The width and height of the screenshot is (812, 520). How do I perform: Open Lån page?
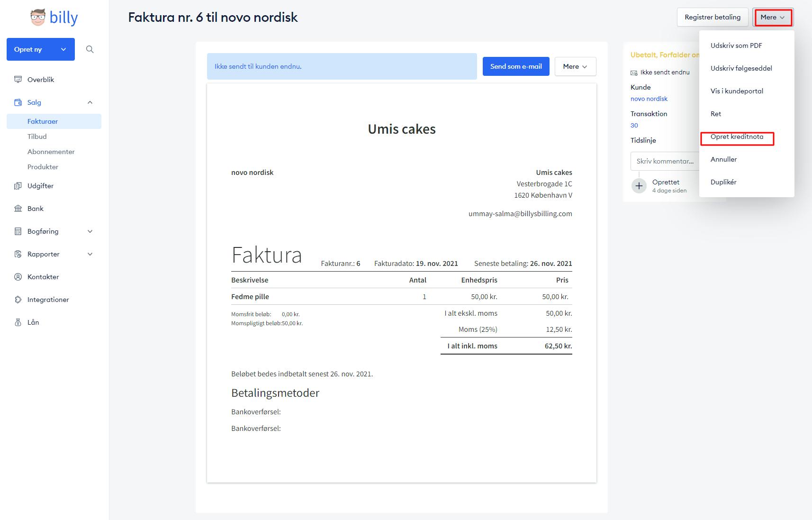33,322
